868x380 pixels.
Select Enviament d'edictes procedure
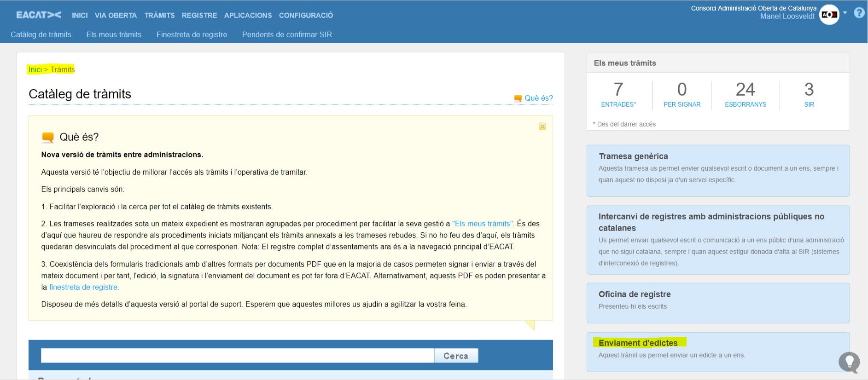(638, 343)
